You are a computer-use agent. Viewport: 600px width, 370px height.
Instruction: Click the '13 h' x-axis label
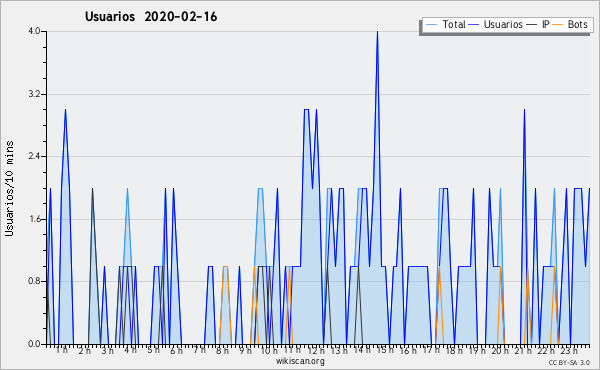(339, 350)
